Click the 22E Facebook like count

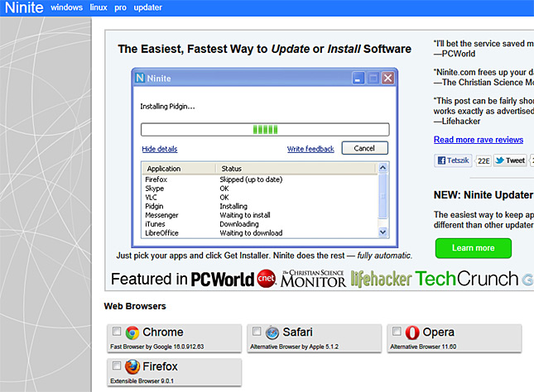(x=483, y=160)
